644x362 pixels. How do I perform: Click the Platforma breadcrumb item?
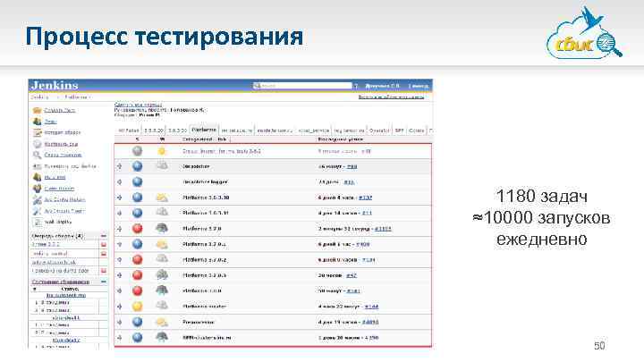[75, 97]
